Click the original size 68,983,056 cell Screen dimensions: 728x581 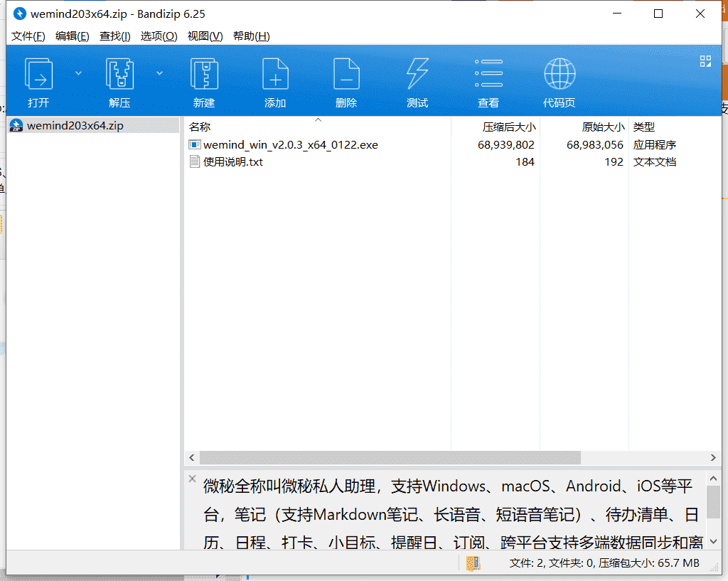(x=595, y=145)
